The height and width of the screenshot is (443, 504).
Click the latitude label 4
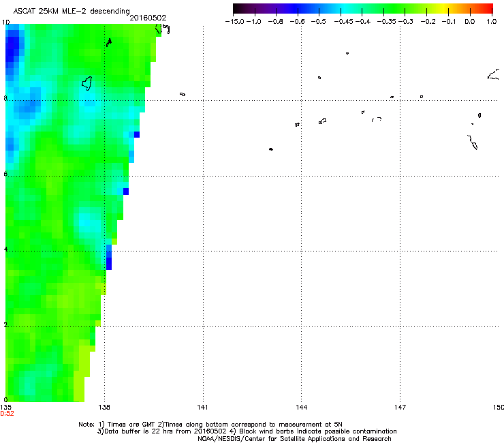click(5, 249)
